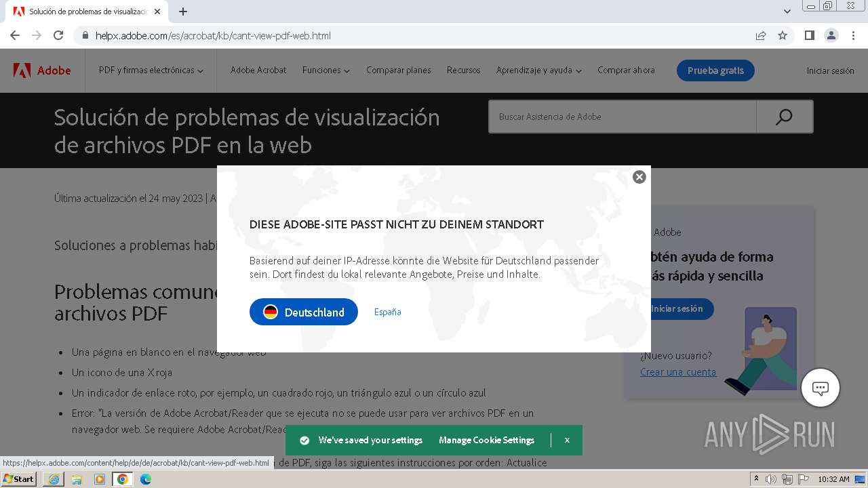The image size is (868, 488).
Task: Open Comparar planes menu item
Action: (x=399, y=70)
